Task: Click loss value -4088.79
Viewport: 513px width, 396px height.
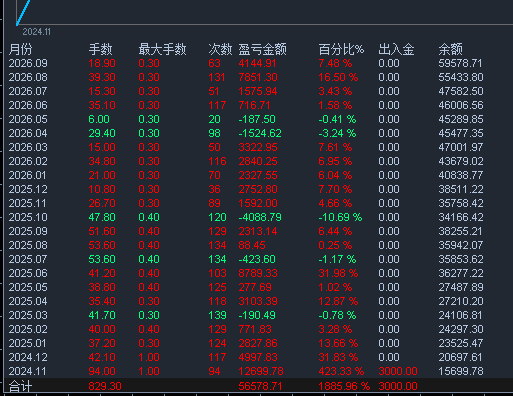Action: click(x=260, y=217)
